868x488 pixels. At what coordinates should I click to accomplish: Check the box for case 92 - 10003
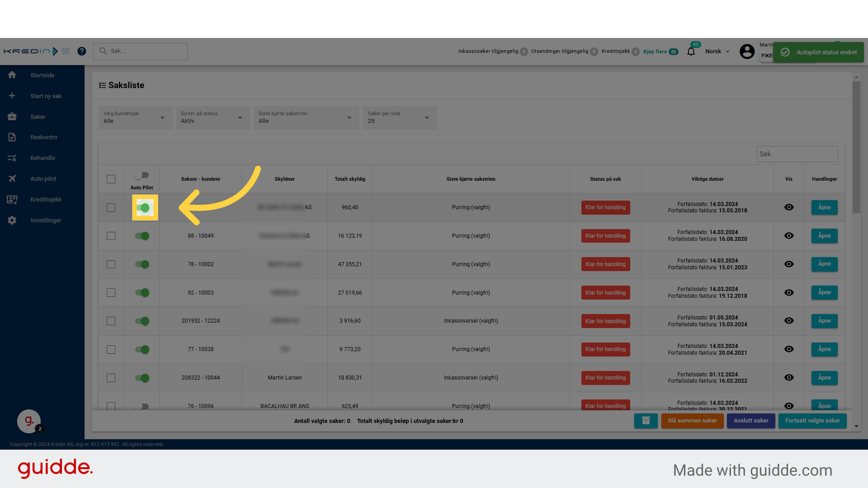coord(111,293)
